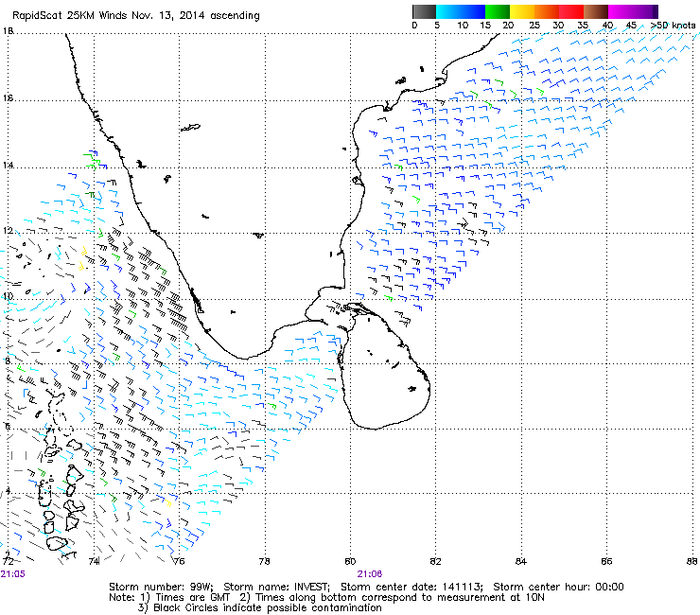Click the cyan-blue 5-15 knots color band
The image size is (700, 615).
pos(461,11)
